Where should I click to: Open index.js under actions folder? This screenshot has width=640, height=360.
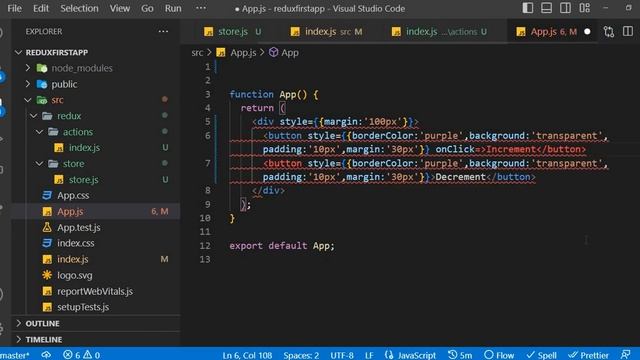coord(84,148)
